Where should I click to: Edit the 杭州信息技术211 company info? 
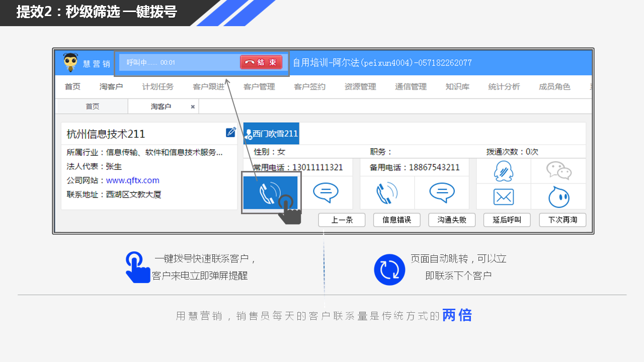pos(231,132)
